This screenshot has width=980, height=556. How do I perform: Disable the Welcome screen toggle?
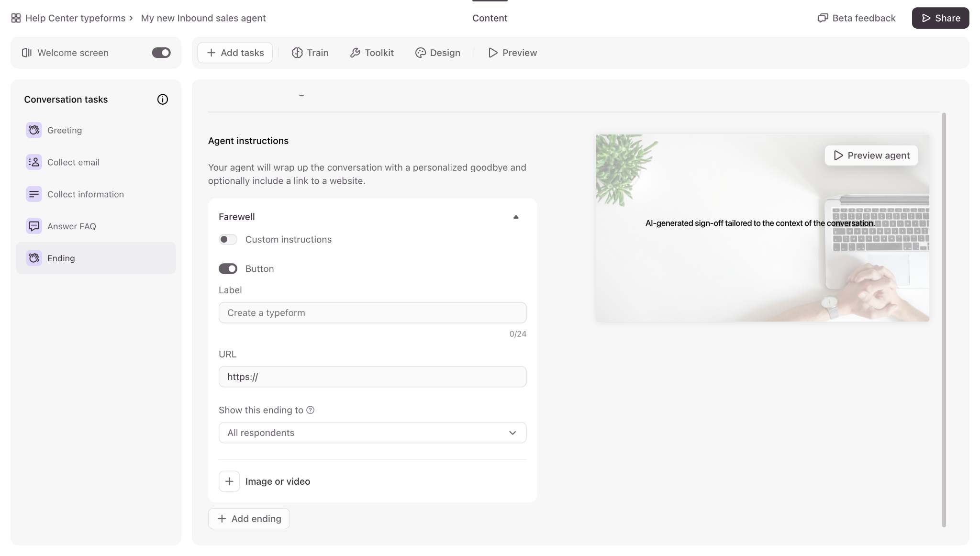coord(161,53)
